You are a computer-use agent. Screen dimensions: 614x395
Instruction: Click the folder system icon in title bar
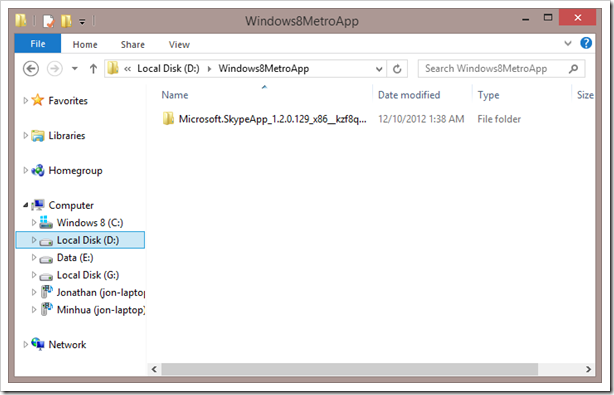click(21, 20)
